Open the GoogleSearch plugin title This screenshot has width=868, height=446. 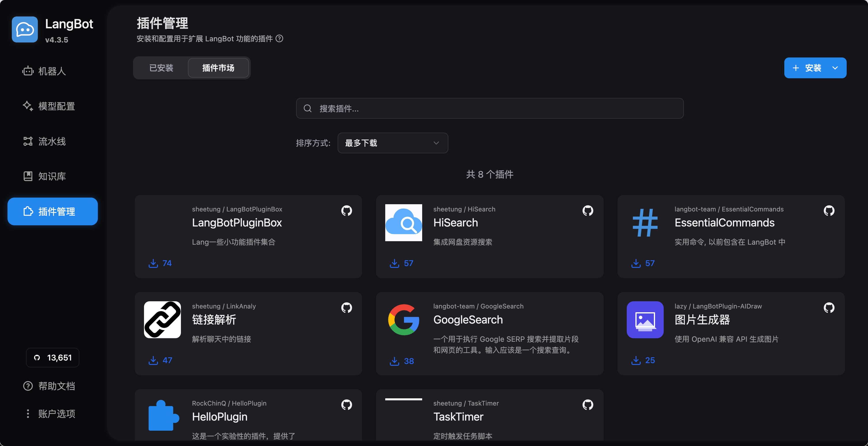[x=468, y=320]
